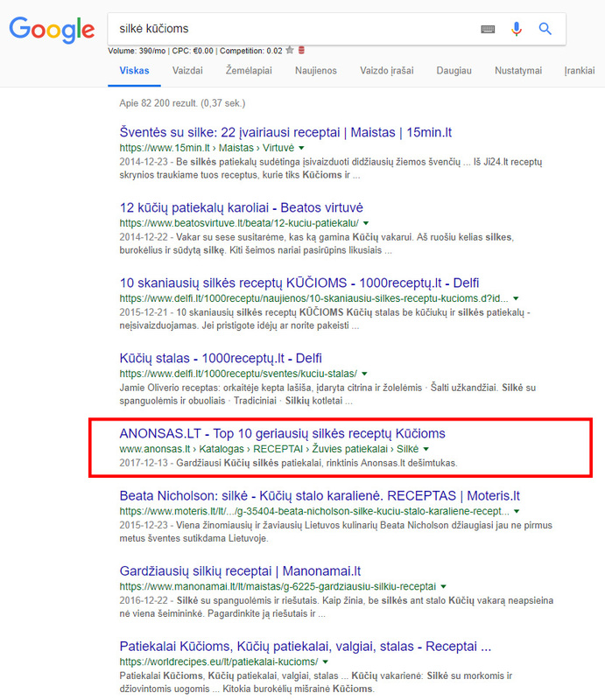Open the Vaizdo įrašai tab
Image resolution: width=605 pixels, height=700 pixels.
pos(386,71)
